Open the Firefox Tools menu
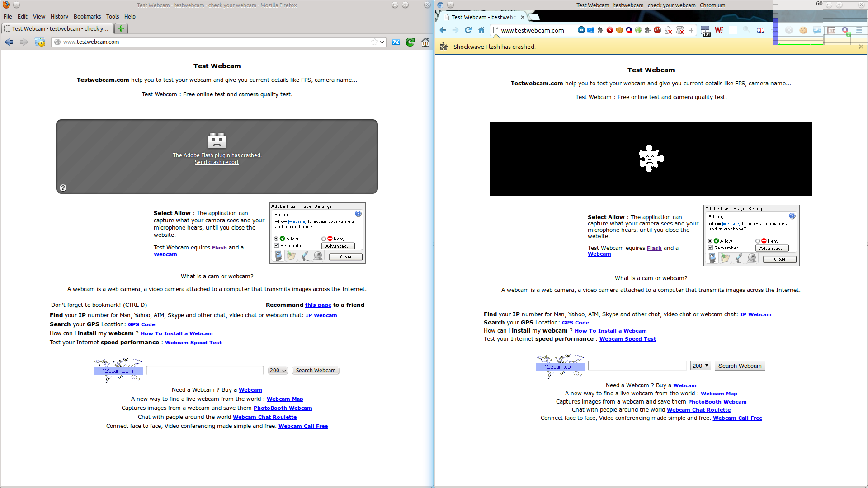Image resolution: width=868 pixels, height=488 pixels. 113,17
